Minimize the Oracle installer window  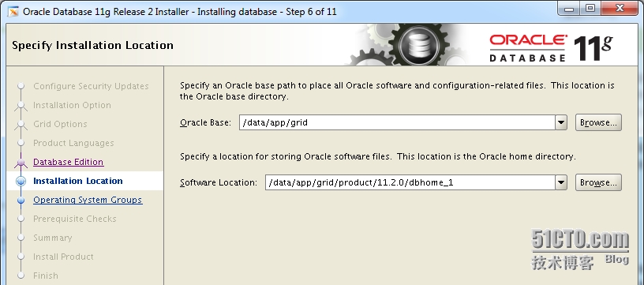[569, 9]
